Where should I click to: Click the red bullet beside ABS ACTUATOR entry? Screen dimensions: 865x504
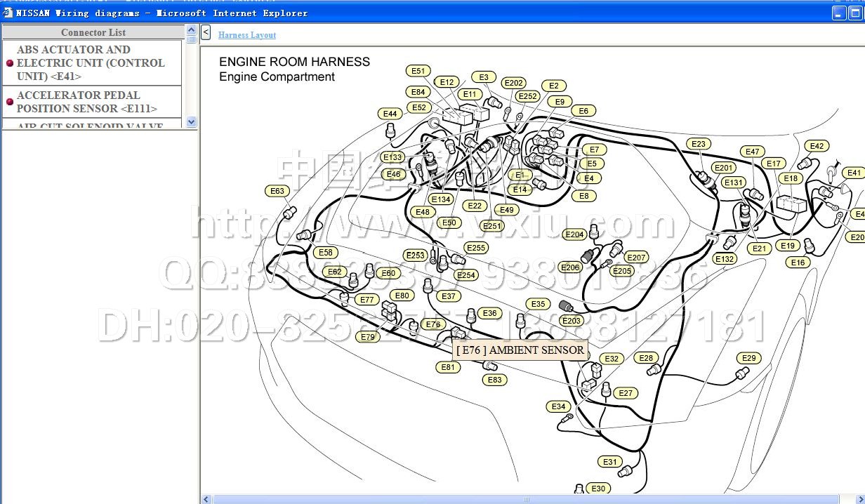click(x=10, y=63)
